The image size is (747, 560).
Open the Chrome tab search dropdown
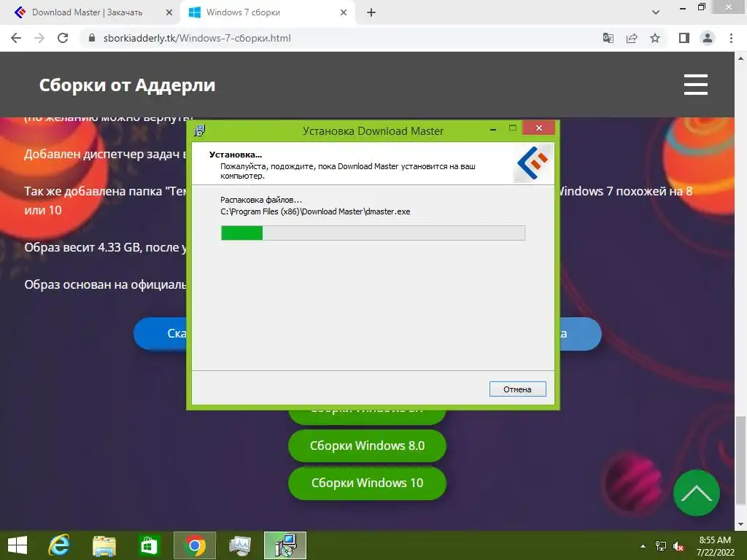coord(656,12)
